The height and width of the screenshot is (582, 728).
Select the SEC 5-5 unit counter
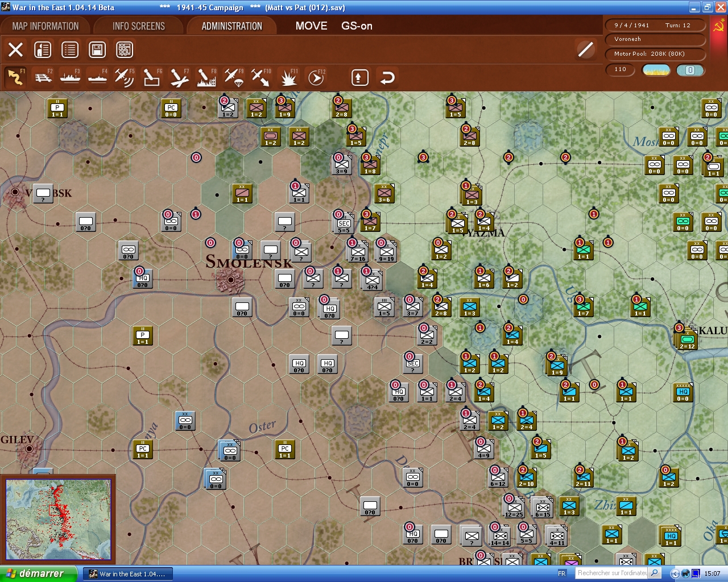(x=343, y=224)
